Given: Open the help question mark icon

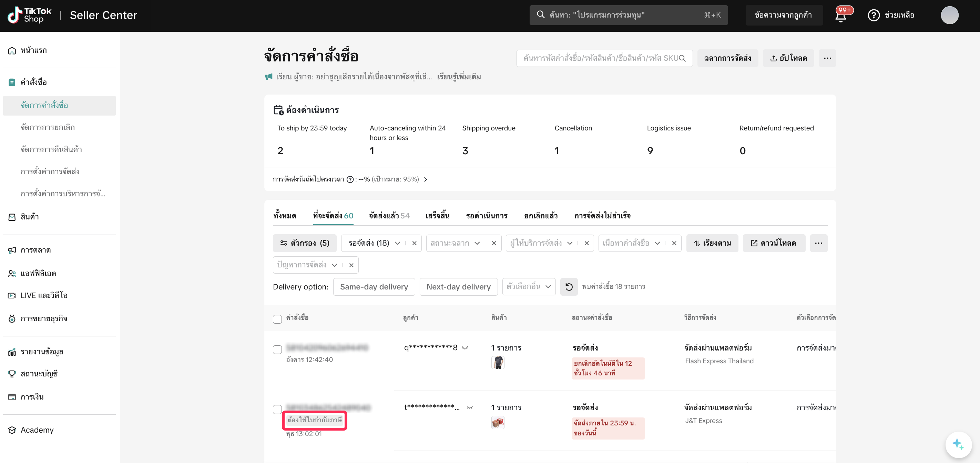Looking at the screenshot, I should click(874, 15).
